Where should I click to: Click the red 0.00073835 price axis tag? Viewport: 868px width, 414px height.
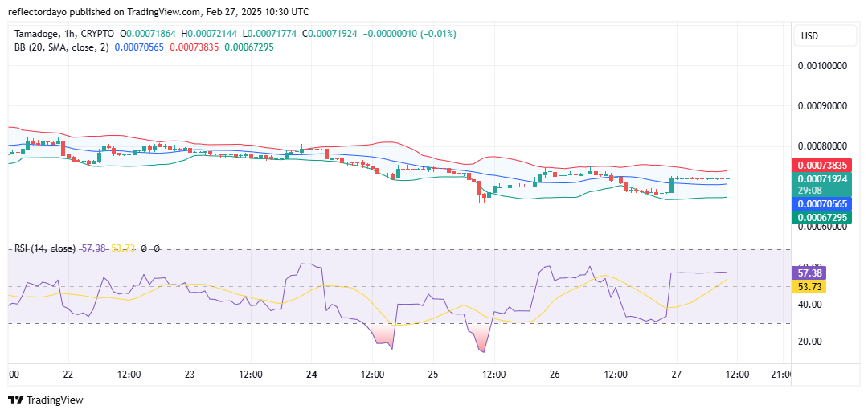click(823, 165)
